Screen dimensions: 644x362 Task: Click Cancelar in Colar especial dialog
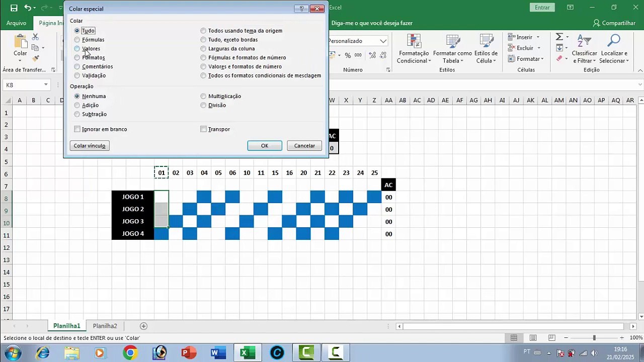click(304, 146)
